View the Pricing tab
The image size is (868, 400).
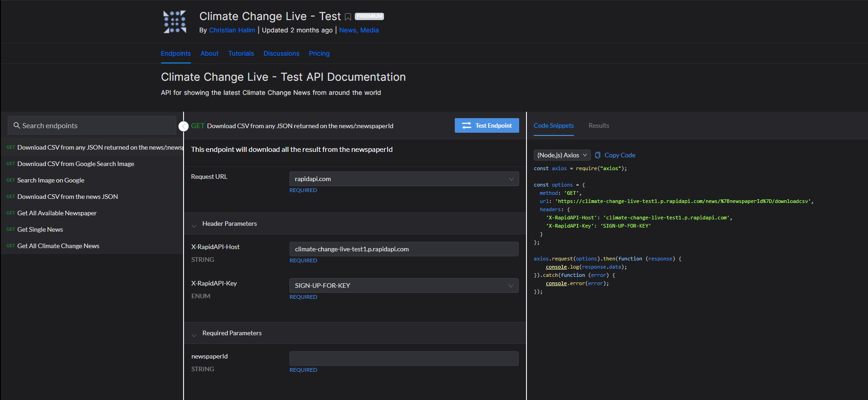point(319,53)
